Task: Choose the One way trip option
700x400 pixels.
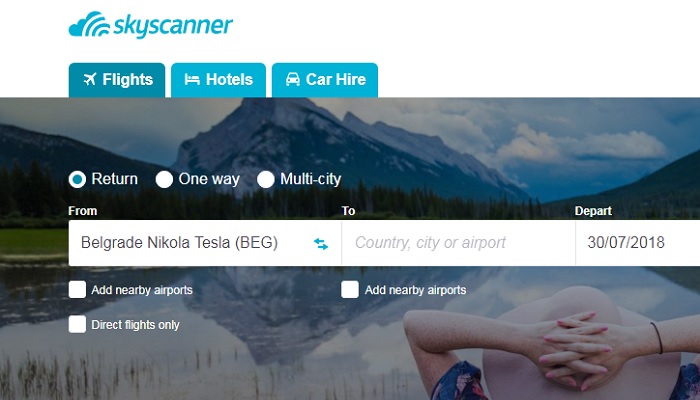Action: point(164,179)
